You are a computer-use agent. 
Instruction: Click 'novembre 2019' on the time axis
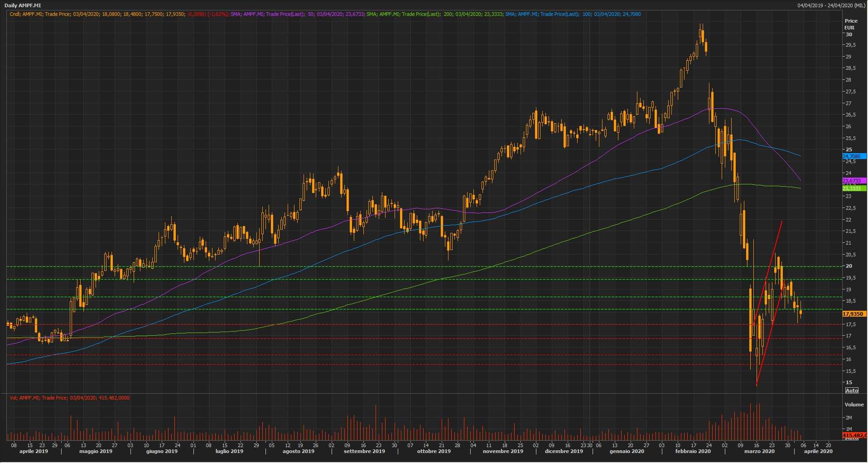(x=503, y=451)
